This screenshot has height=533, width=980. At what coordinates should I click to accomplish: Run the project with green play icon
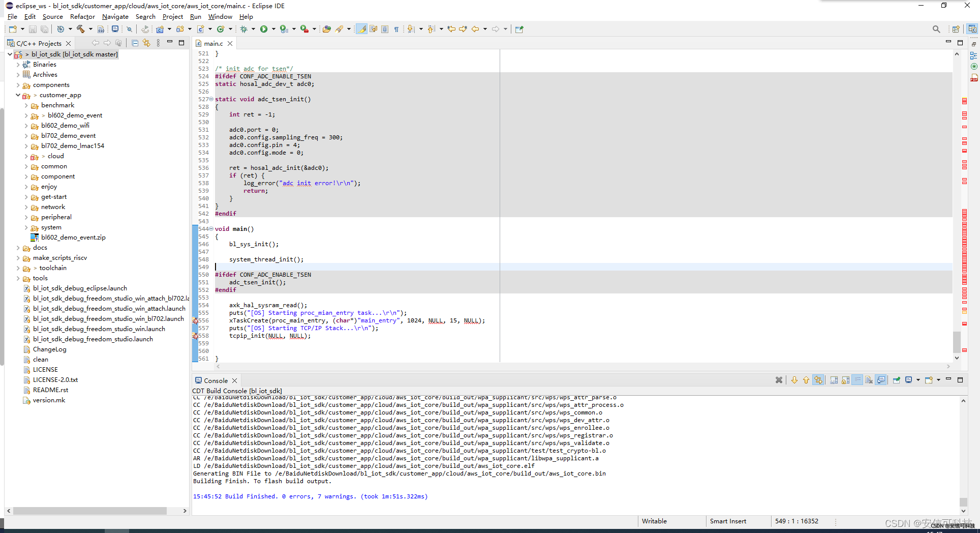pyautogui.click(x=264, y=29)
